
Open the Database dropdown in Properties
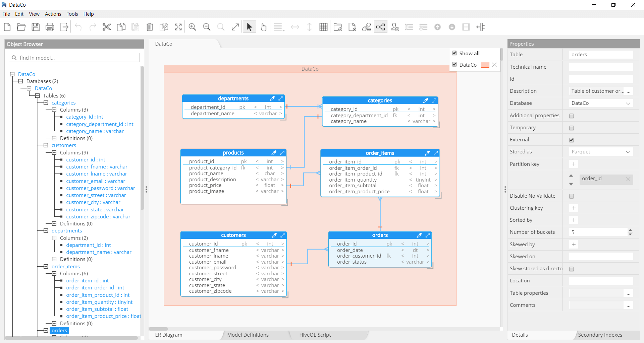(601, 103)
